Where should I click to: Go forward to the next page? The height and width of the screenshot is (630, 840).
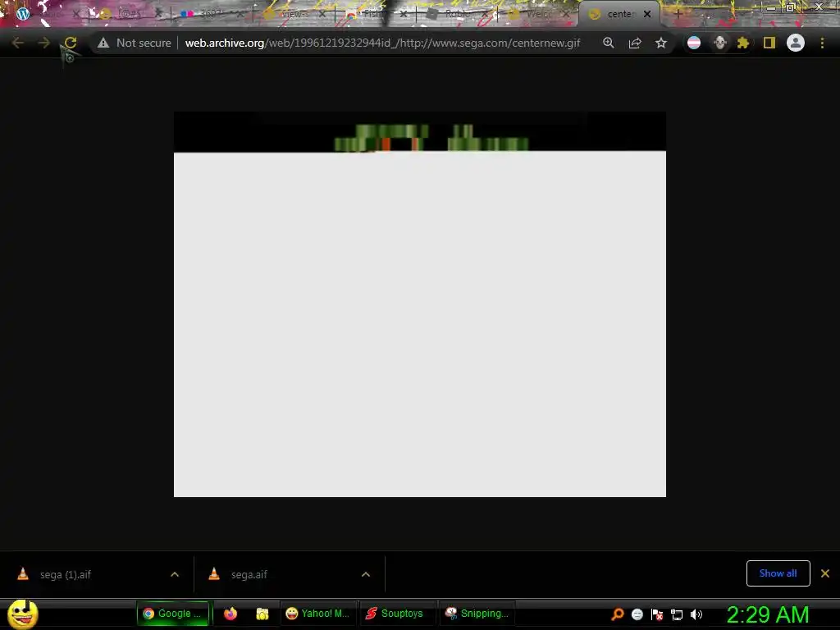click(x=44, y=43)
